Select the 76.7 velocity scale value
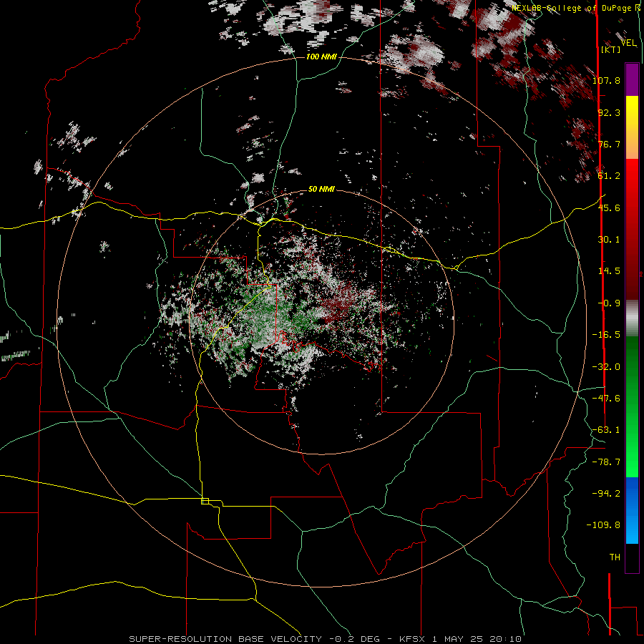 [x=609, y=144]
